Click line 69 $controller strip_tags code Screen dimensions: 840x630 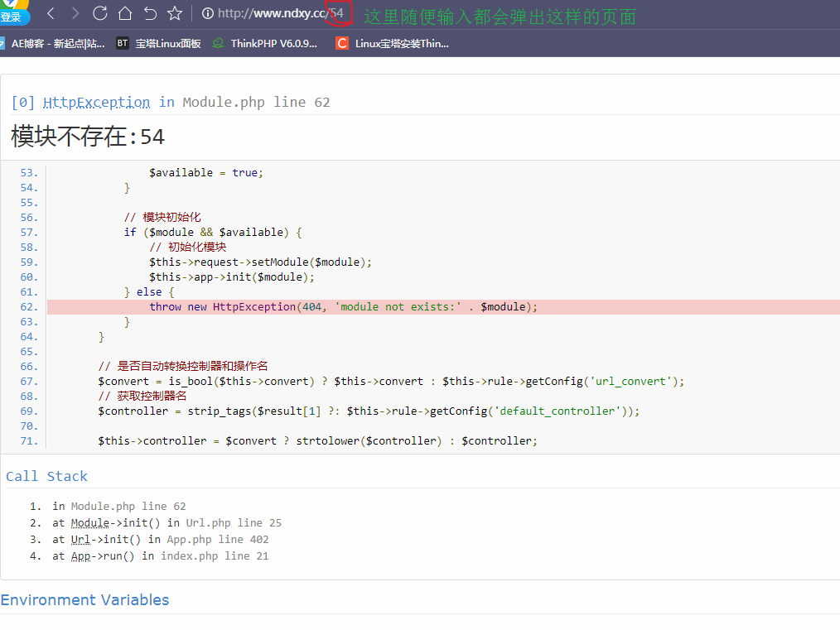click(x=369, y=411)
